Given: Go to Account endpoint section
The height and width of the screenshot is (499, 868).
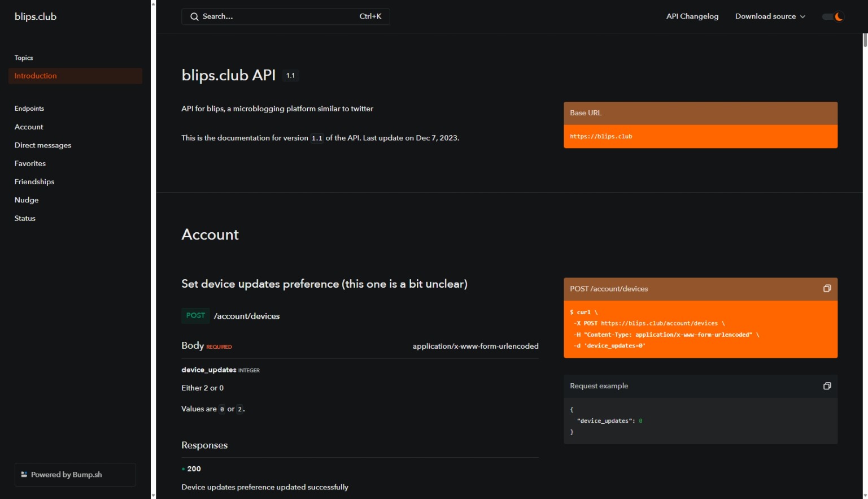Looking at the screenshot, I should point(29,127).
